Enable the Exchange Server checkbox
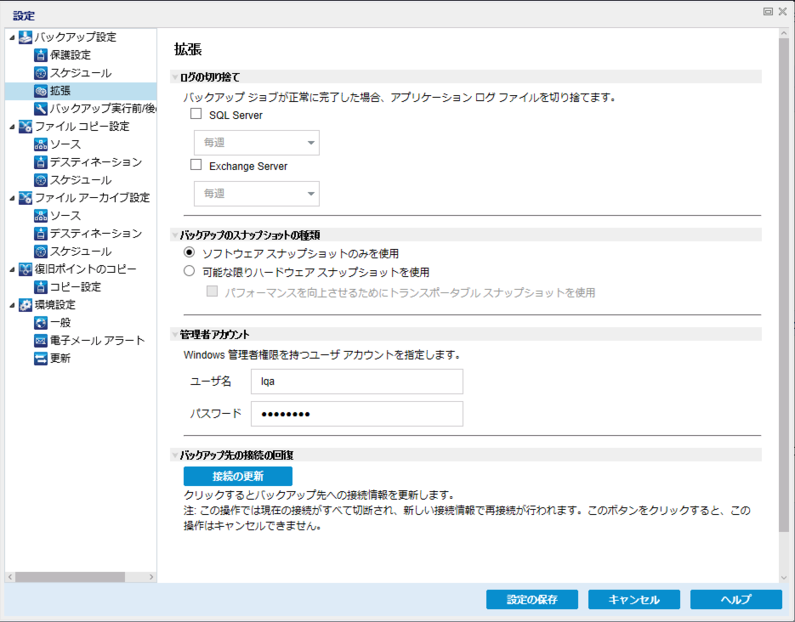 [196, 165]
